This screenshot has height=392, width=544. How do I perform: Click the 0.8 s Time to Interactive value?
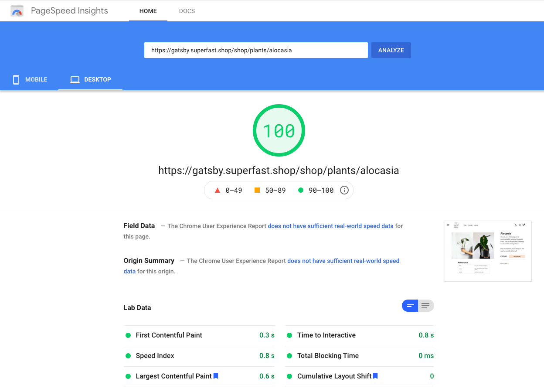(x=426, y=335)
